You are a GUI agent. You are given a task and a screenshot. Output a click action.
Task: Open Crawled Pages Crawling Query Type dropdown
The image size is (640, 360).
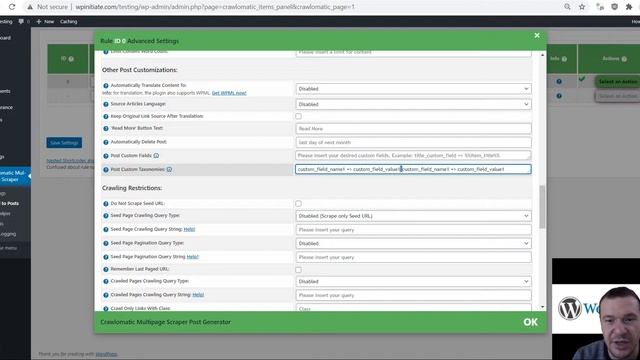point(413,281)
